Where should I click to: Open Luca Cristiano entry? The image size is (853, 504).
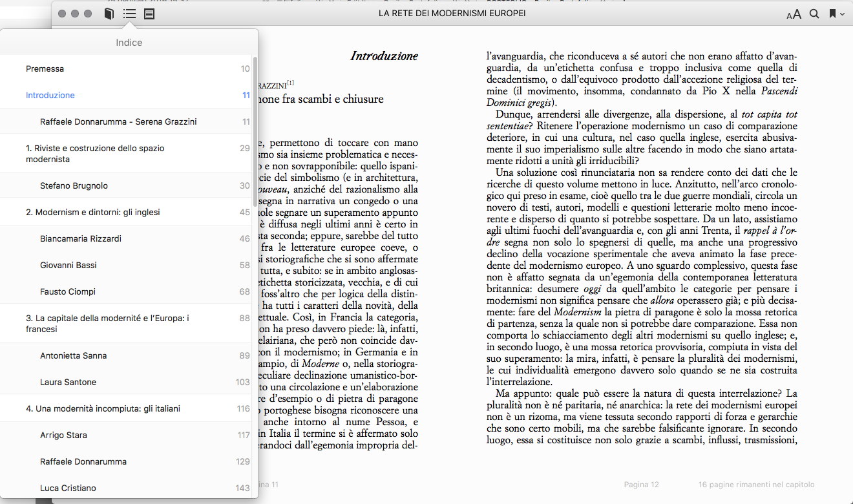(x=126, y=488)
